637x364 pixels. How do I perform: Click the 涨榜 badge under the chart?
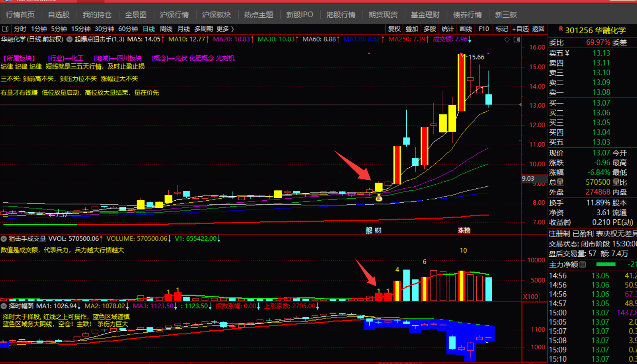pyautogui.click(x=464, y=230)
